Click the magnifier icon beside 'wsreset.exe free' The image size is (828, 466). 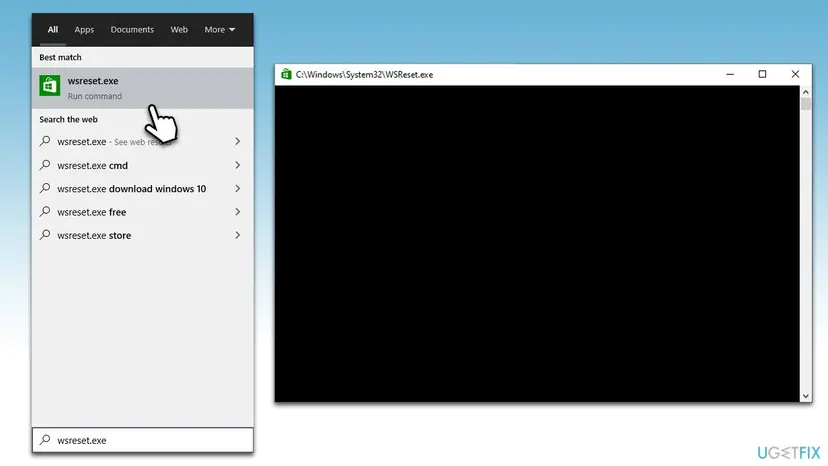[x=45, y=211]
